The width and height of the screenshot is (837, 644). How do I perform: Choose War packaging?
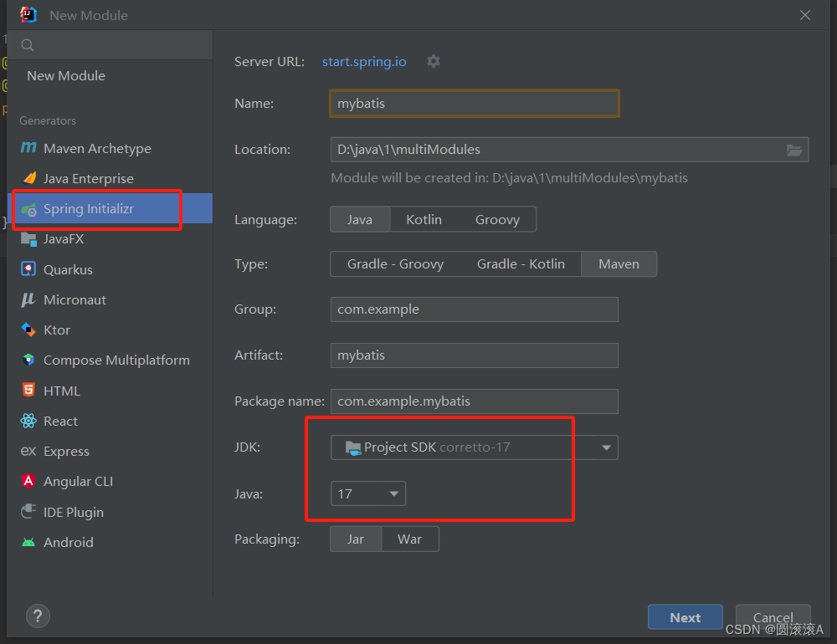pos(410,539)
